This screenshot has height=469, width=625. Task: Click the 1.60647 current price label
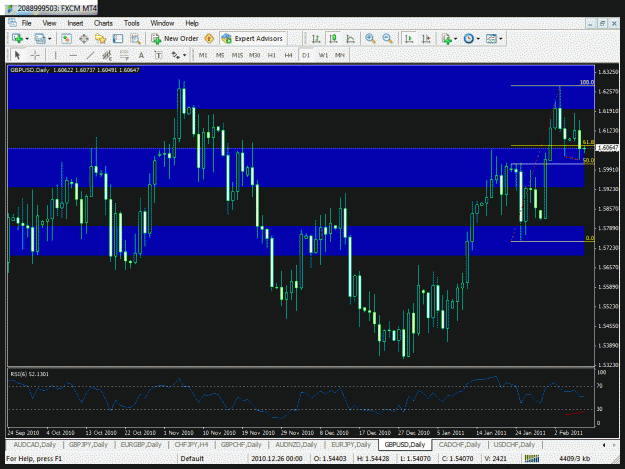click(607, 148)
